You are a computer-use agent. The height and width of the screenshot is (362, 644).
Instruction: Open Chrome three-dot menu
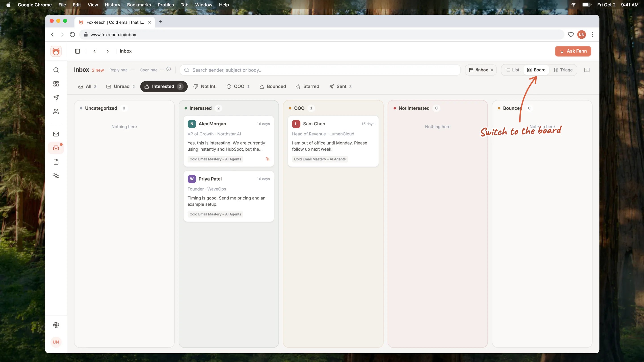[x=592, y=34]
